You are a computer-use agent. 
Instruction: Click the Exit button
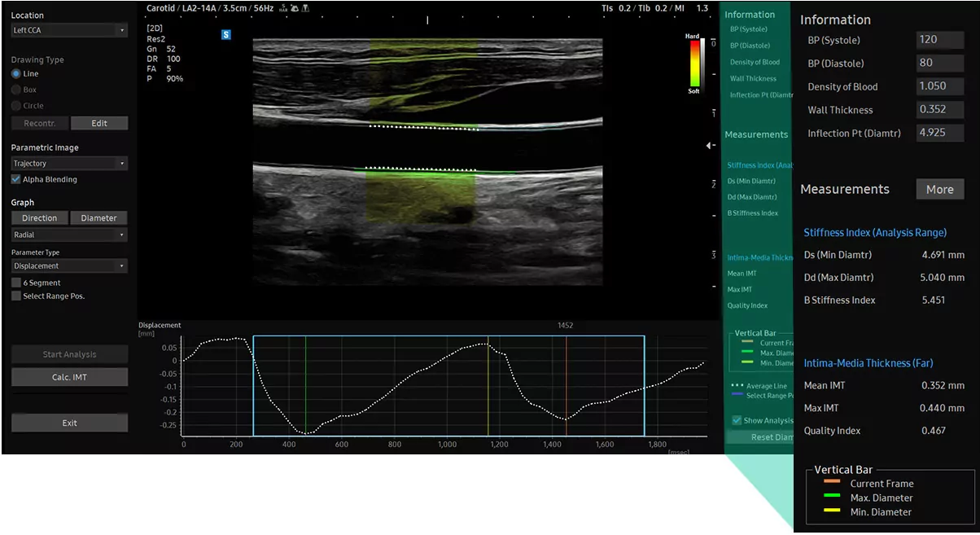(x=69, y=423)
